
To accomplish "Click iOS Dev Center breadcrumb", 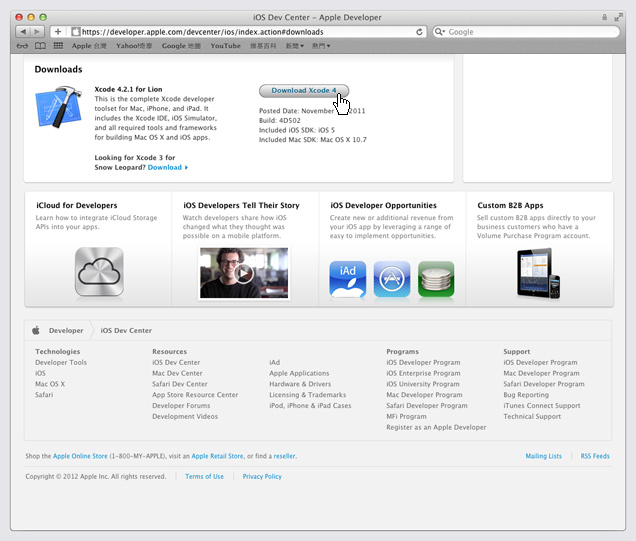I will [x=126, y=331].
